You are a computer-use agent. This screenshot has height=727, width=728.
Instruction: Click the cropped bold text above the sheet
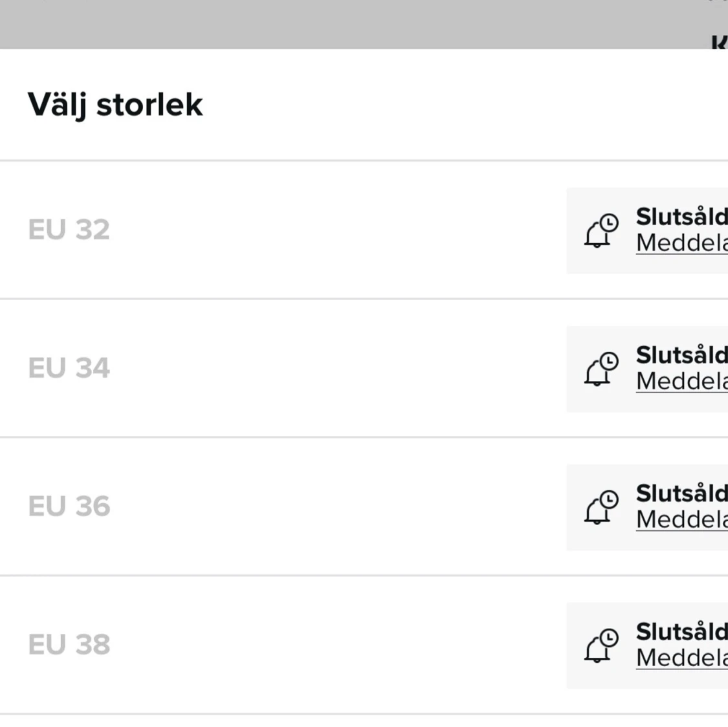point(718,43)
